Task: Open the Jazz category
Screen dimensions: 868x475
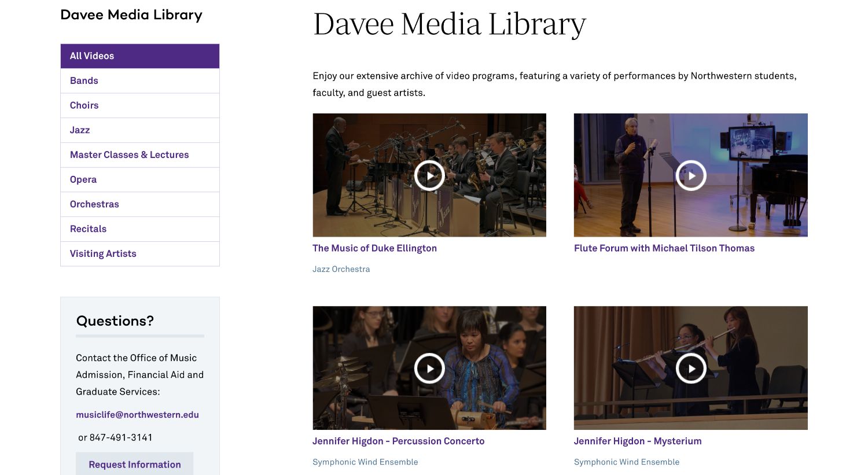Action: pyautogui.click(x=140, y=130)
